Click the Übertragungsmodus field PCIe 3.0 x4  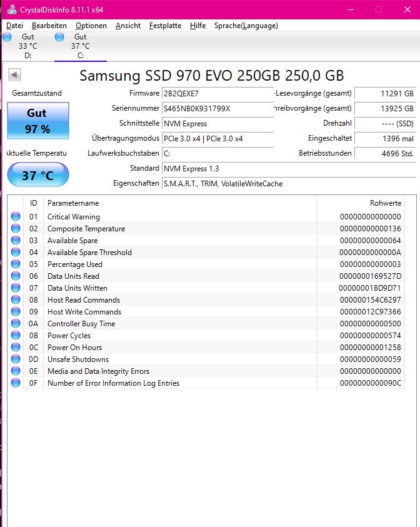(x=217, y=139)
